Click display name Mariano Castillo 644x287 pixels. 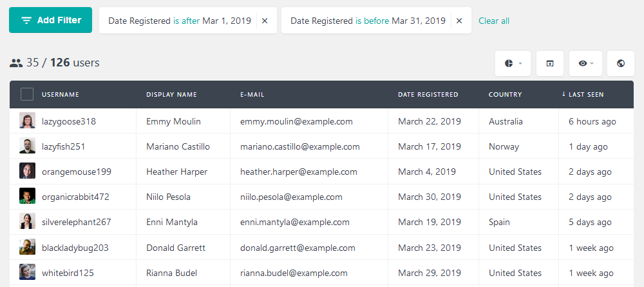(178, 147)
